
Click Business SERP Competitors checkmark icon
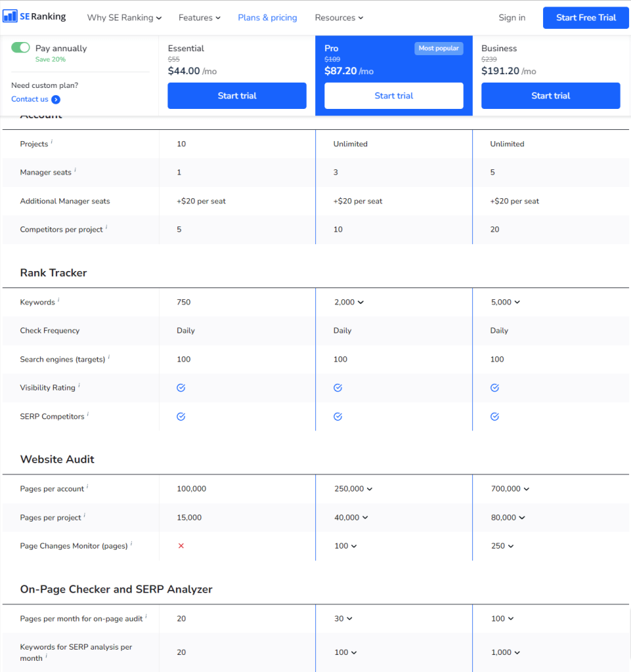(494, 417)
